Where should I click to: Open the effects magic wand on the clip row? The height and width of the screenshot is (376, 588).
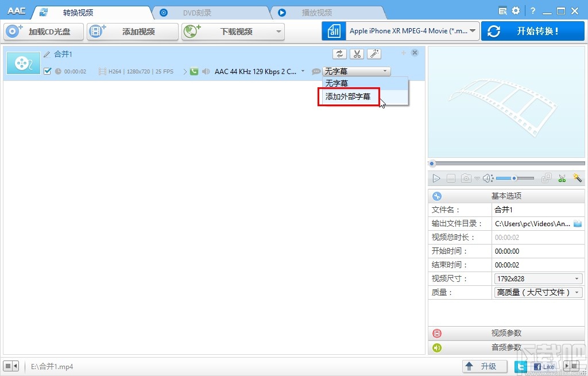(374, 53)
